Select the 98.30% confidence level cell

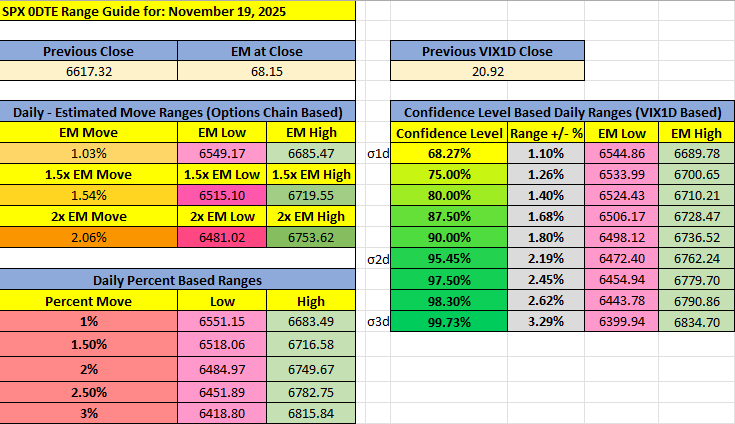pyautogui.click(x=449, y=301)
